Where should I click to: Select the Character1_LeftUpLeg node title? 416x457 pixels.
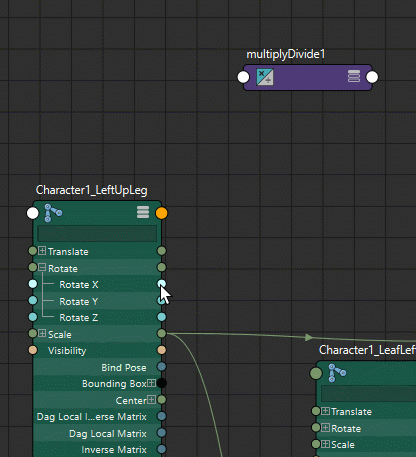[92, 190]
